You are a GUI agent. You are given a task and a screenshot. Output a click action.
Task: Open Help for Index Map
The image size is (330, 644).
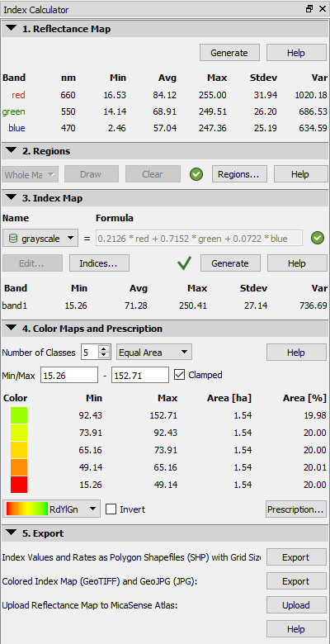[297, 263]
